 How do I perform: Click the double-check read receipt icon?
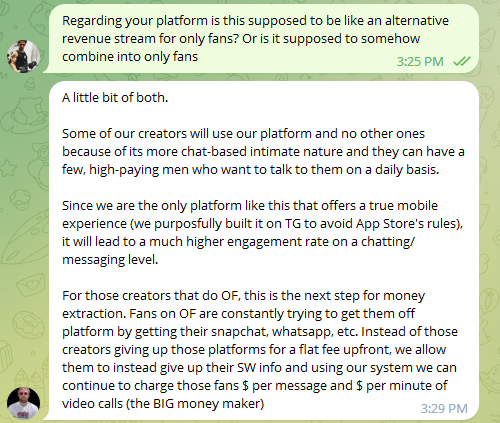(462, 61)
